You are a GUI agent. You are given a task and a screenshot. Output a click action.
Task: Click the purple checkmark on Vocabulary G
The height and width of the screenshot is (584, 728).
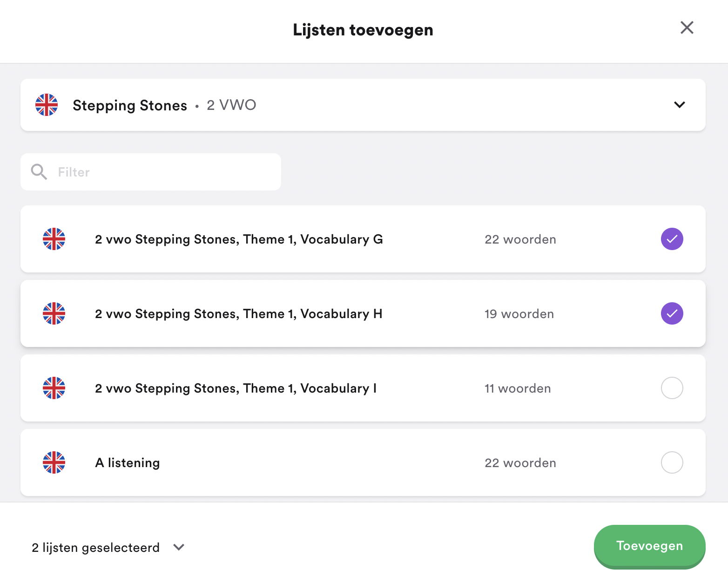[672, 239]
